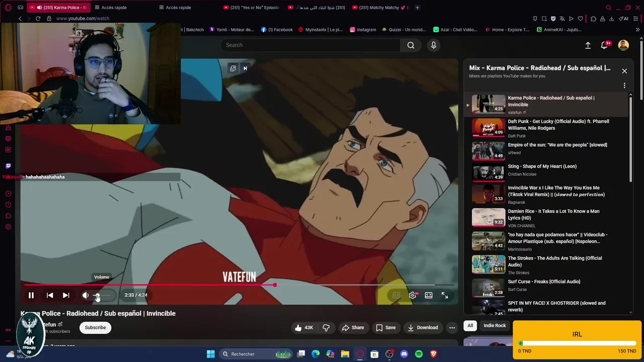Pop out video with detach icon
This screenshot has height=362, width=644.
pyautogui.click(x=233, y=68)
